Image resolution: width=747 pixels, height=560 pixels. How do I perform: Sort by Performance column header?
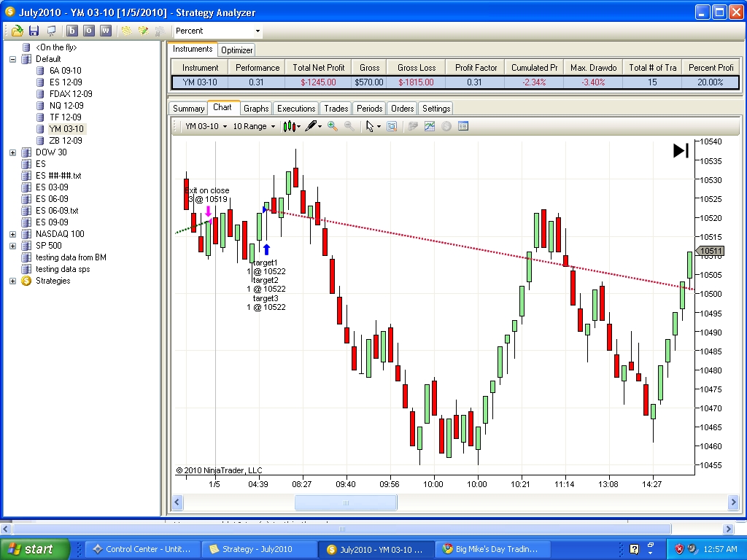[x=258, y=68]
